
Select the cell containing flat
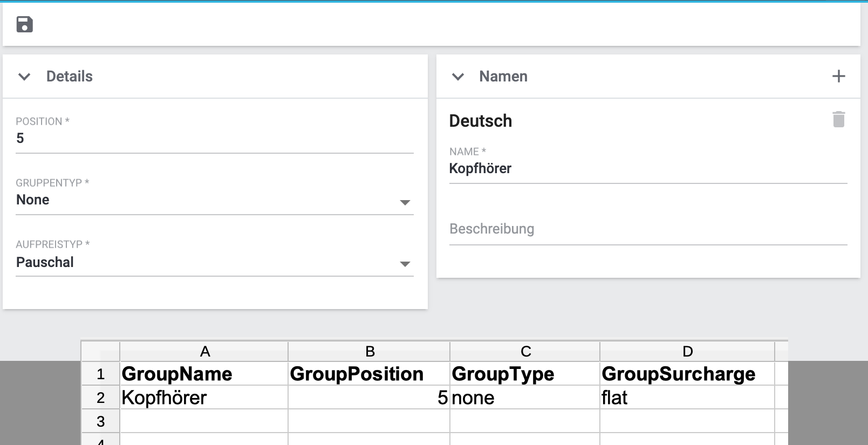click(x=687, y=398)
